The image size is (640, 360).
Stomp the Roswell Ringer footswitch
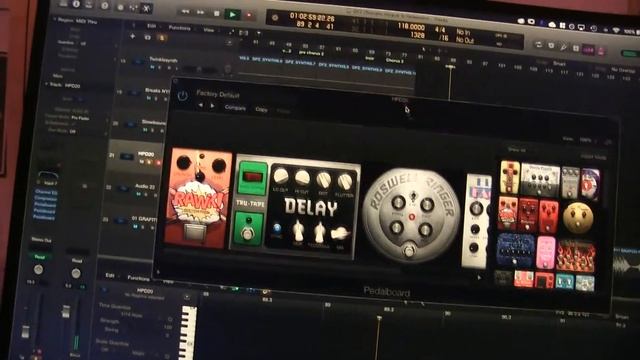409,250
